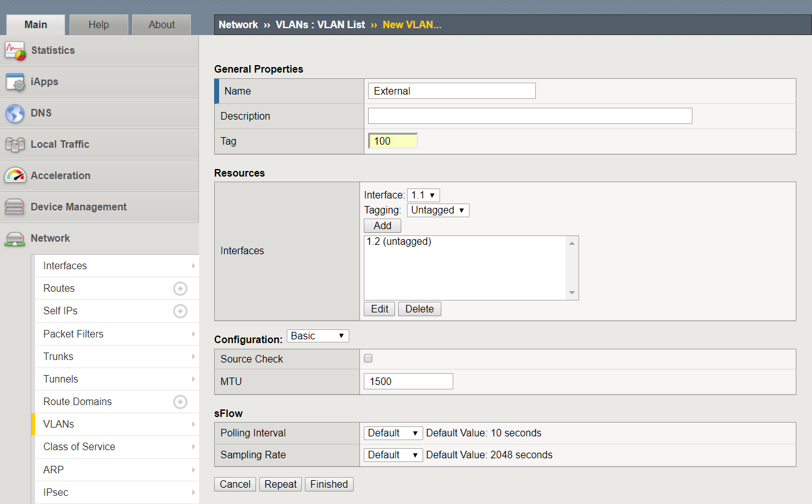Image resolution: width=812 pixels, height=504 pixels.
Task: Click the iApps gear window icon
Action: coord(15,82)
